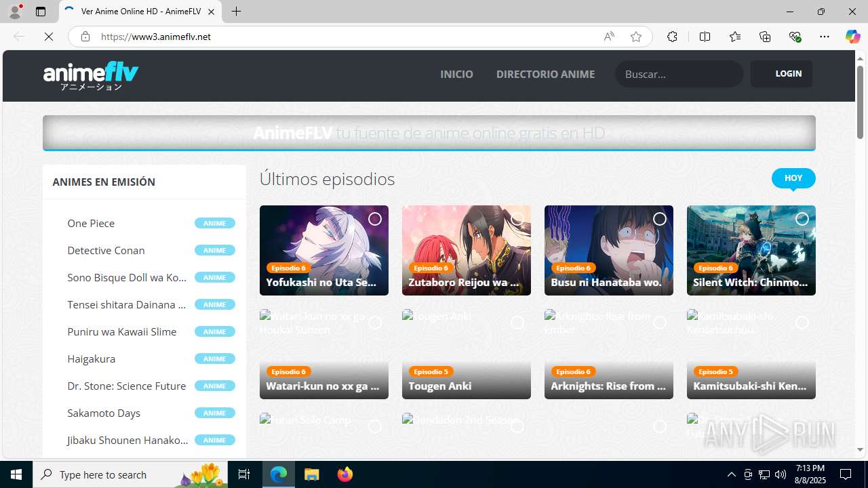Open One Piece from emission list
This screenshot has width=868, height=488.
[91, 223]
